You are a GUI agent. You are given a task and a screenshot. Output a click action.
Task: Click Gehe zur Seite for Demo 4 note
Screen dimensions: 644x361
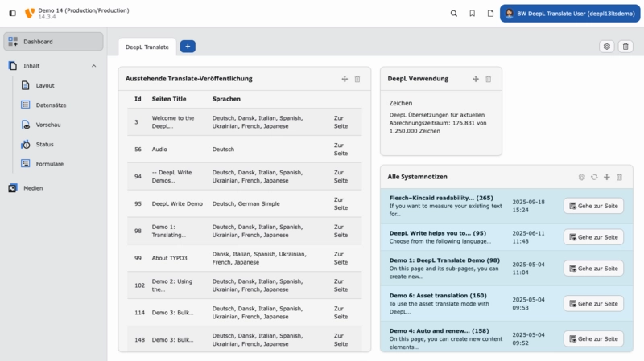pyautogui.click(x=593, y=338)
